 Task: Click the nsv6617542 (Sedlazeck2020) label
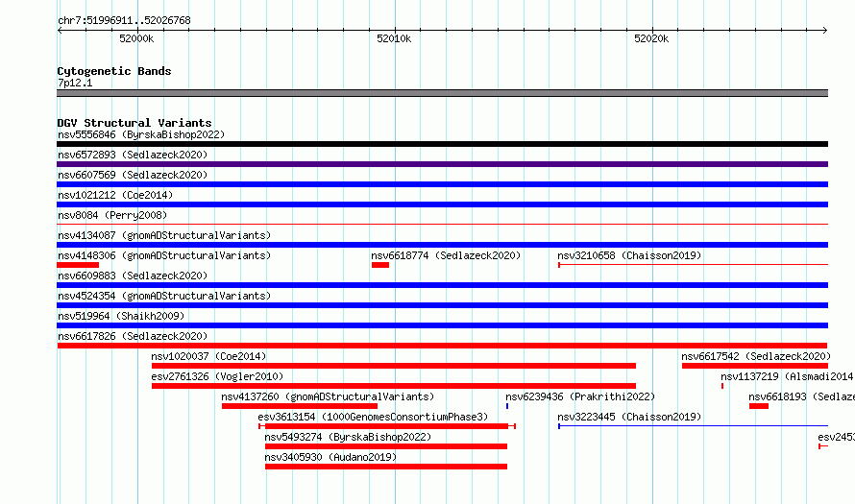click(756, 356)
